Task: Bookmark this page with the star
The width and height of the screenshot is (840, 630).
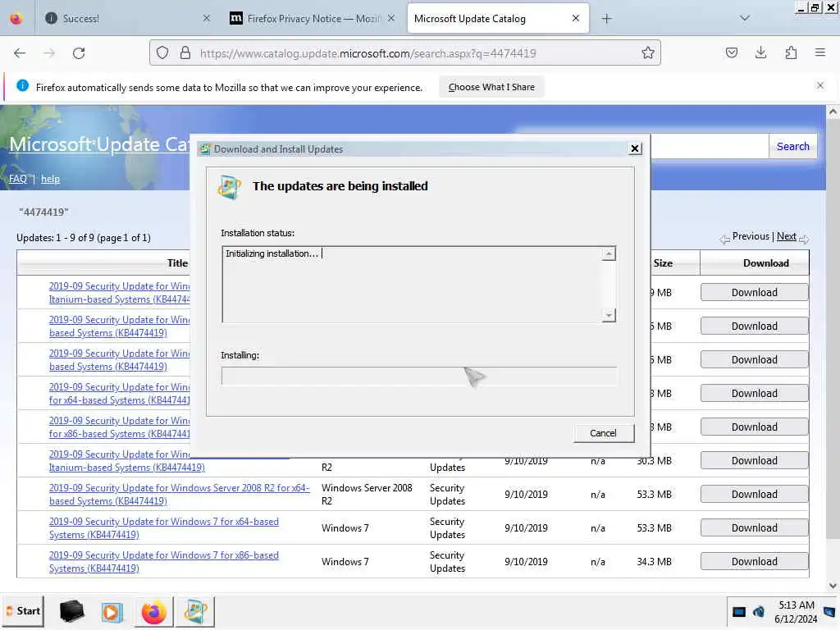Action: pyautogui.click(x=648, y=53)
